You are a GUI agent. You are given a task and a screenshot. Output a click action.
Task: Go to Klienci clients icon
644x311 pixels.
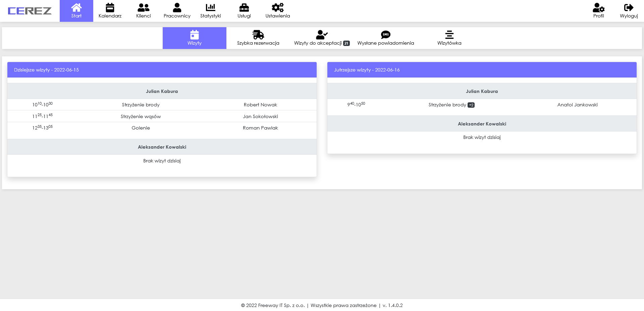point(144,7)
